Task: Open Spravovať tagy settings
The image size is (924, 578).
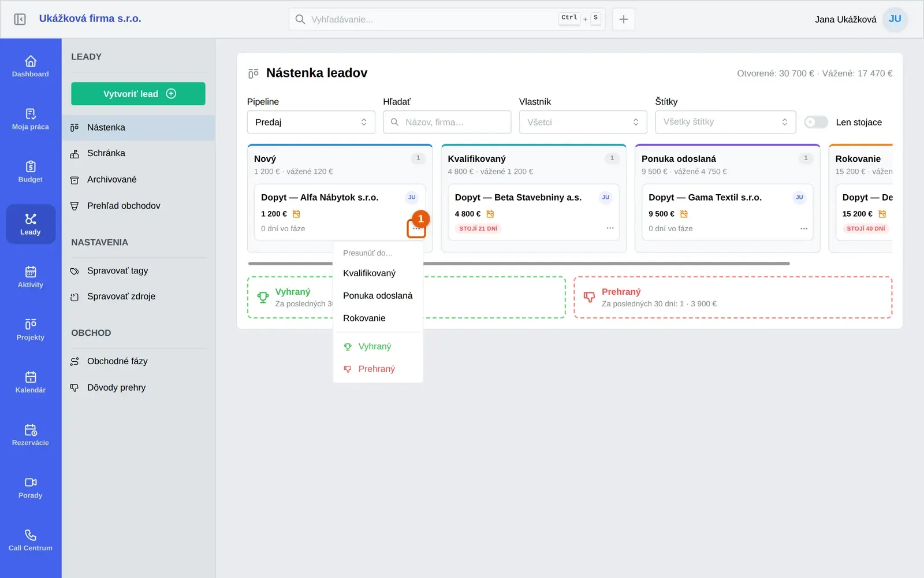Action: pyautogui.click(x=139, y=271)
